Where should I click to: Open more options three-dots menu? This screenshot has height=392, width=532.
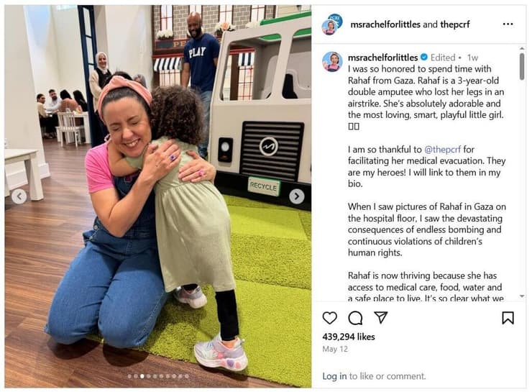(508, 24)
